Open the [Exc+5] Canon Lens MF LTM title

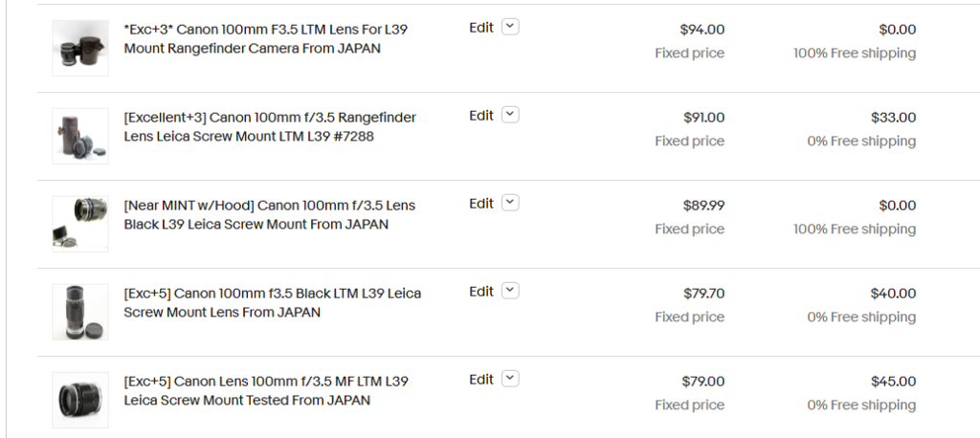coord(266,391)
